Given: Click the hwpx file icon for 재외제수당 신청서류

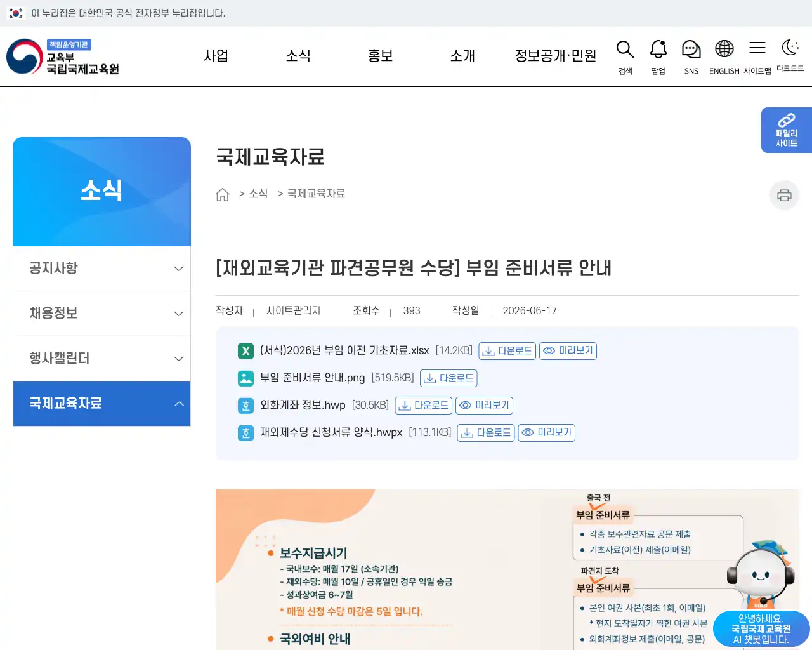Looking at the screenshot, I should pos(246,433).
